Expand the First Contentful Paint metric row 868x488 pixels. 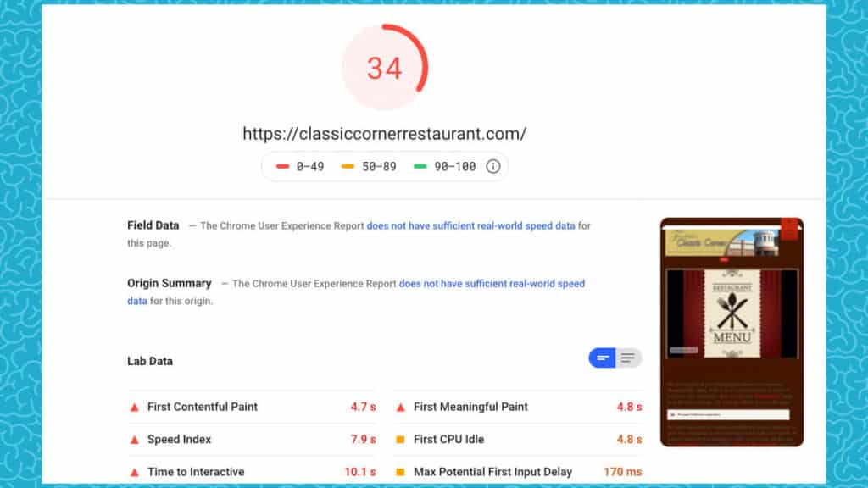point(202,407)
